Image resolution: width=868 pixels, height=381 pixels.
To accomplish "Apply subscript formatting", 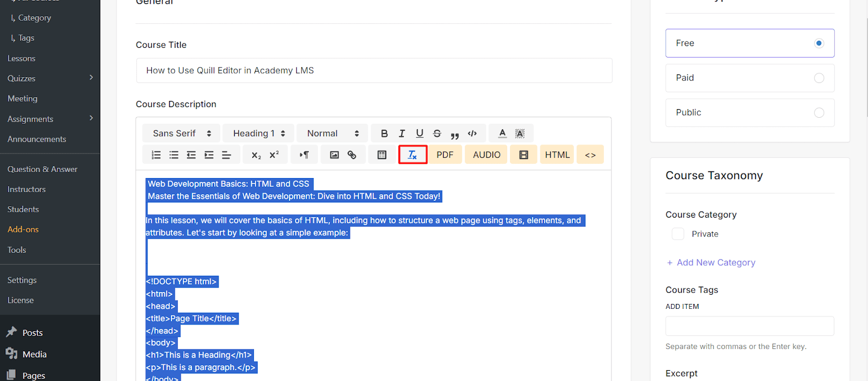I will [256, 155].
